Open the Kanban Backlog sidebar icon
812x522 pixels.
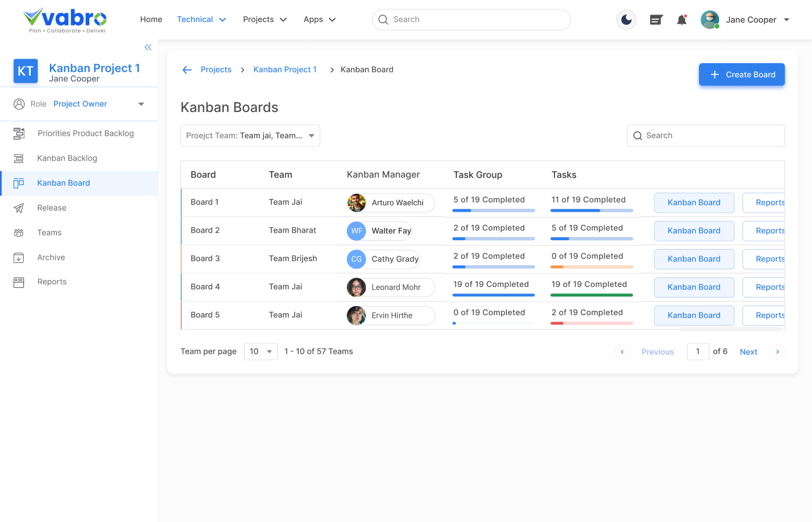pyautogui.click(x=19, y=158)
